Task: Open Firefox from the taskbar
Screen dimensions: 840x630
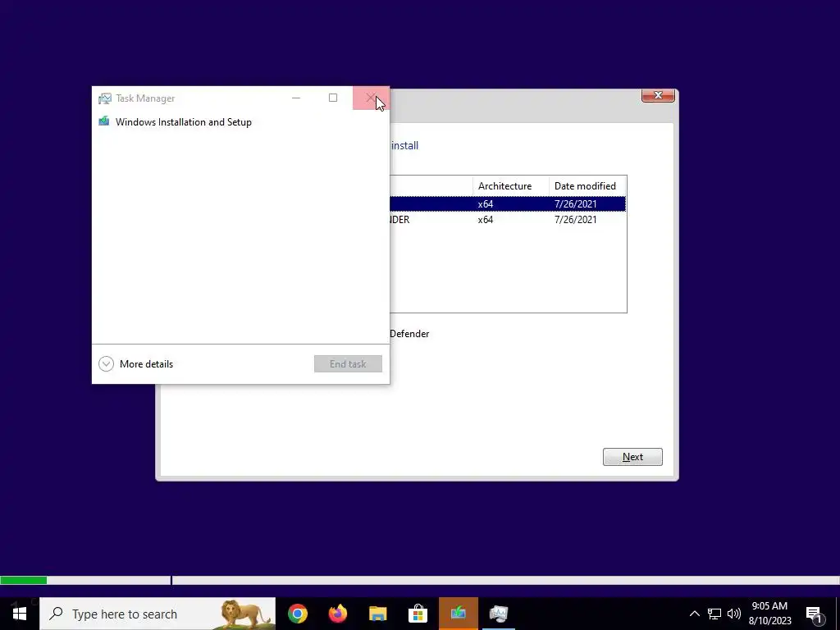Action: coord(337,614)
